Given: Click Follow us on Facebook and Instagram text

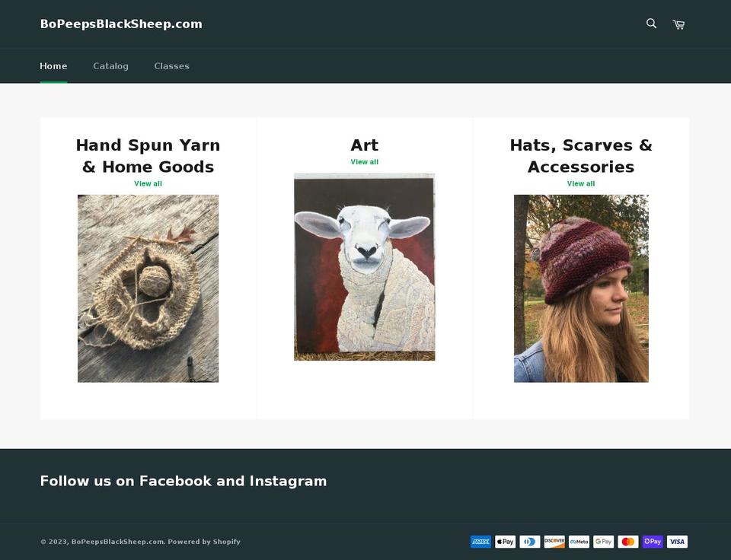Looking at the screenshot, I should [x=184, y=481].
